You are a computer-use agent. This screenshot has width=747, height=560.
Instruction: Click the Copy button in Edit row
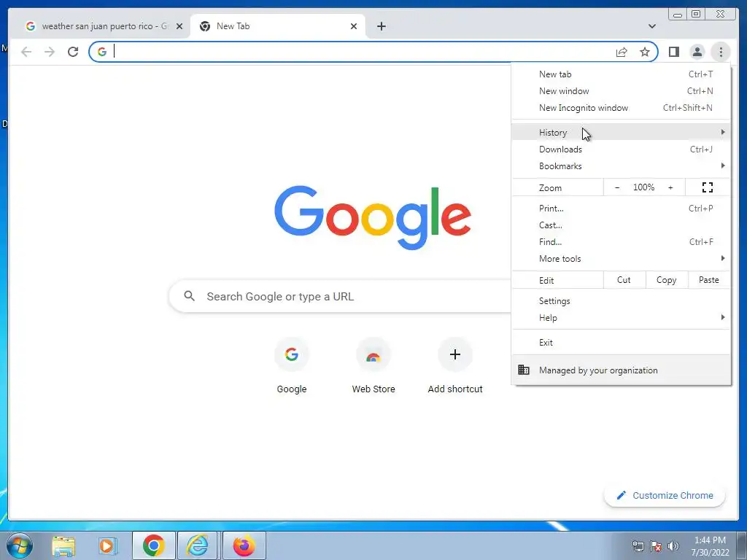tap(667, 280)
